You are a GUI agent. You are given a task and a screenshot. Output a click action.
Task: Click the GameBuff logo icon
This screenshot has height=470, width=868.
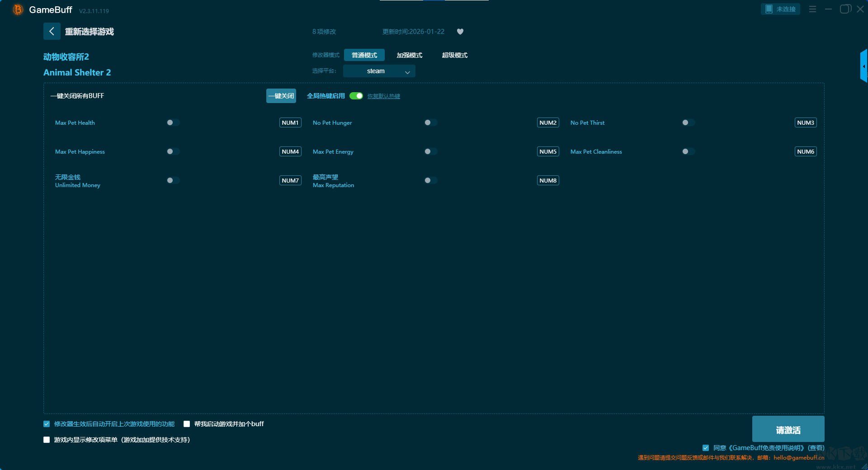pyautogui.click(x=18, y=9)
